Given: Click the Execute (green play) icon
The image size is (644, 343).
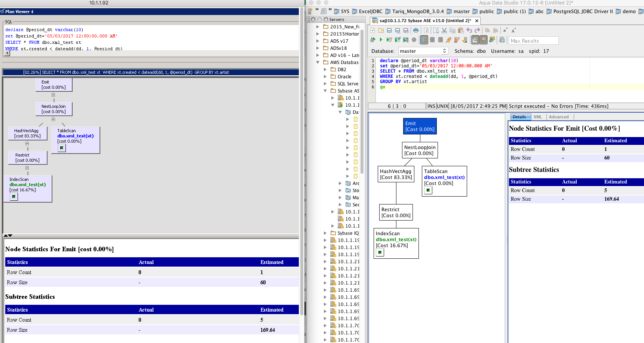Looking at the screenshot, I should (x=381, y=40).
